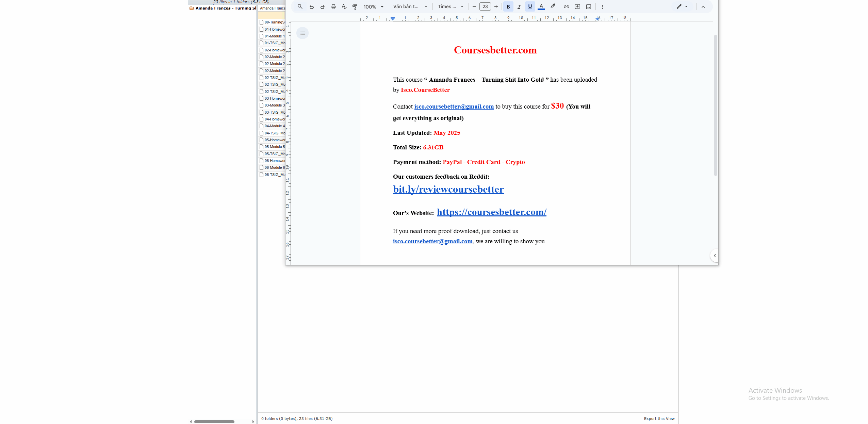The image size is (868, 424).
Task: Click the scroll right arrow under the folder tree
Action: (x=253, y=422)
